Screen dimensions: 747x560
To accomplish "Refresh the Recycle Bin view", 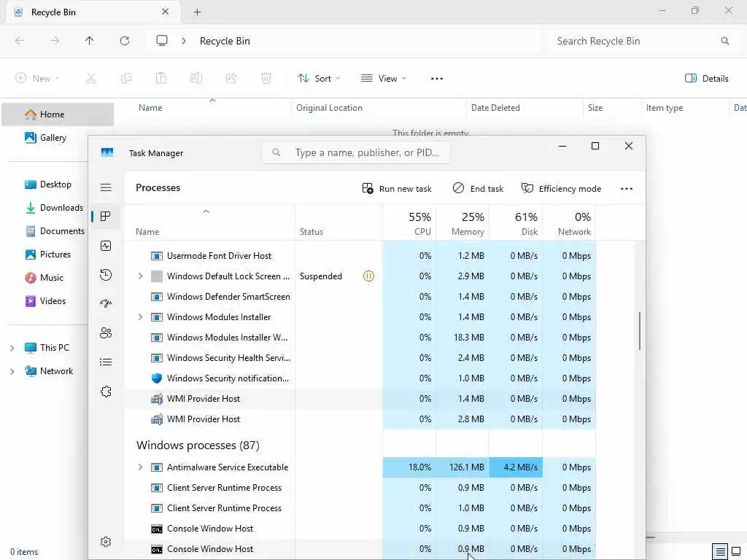I will pos(125,41).
